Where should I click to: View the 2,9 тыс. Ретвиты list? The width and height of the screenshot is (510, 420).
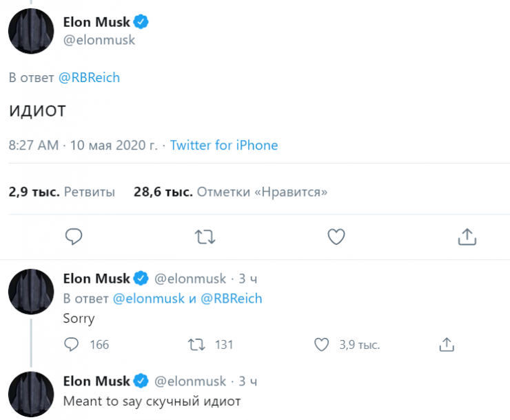pos(62,191)
